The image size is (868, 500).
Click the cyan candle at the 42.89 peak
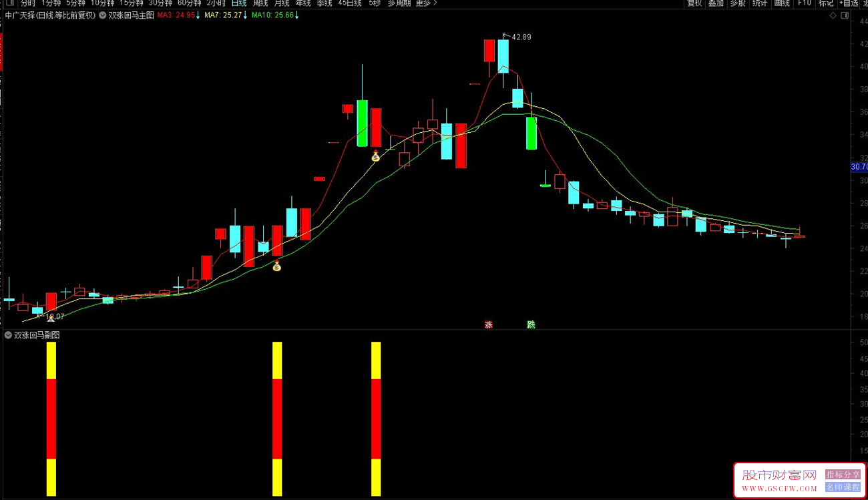click(503, 55)
